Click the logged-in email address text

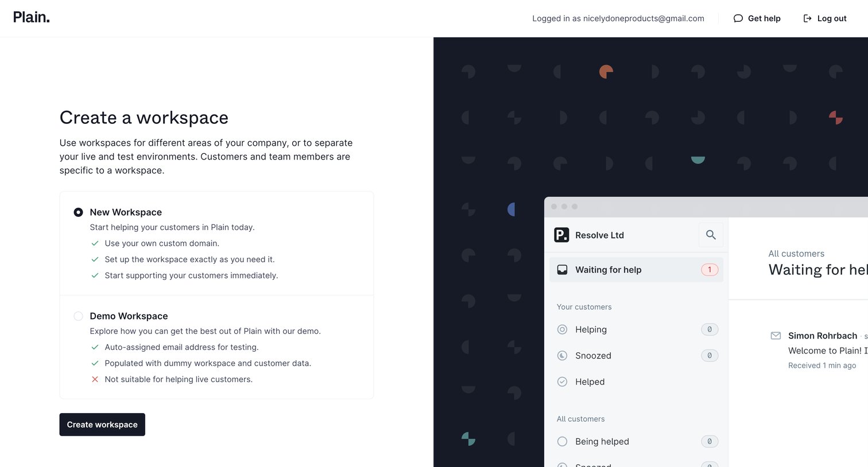pos(644,18)
